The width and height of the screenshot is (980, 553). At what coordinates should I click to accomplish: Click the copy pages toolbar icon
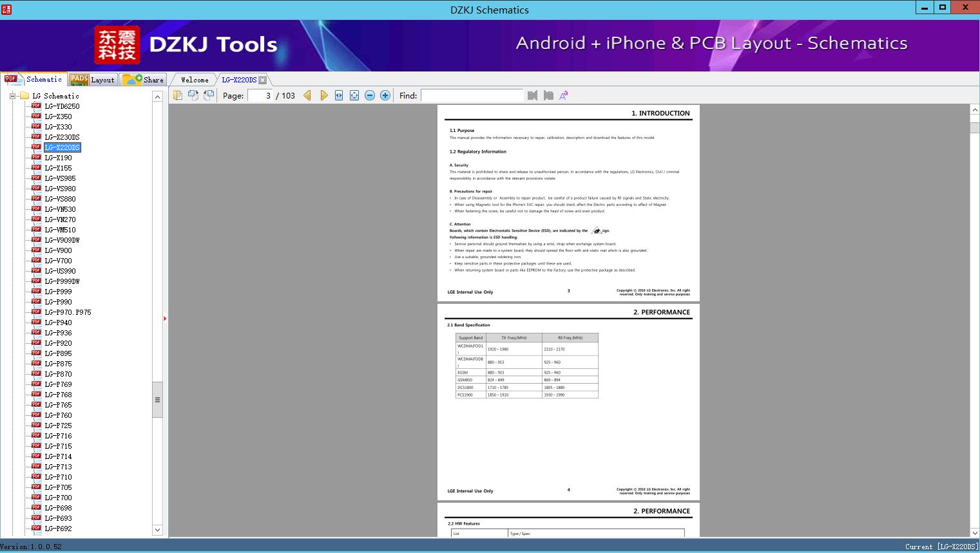tap(178, 95)
